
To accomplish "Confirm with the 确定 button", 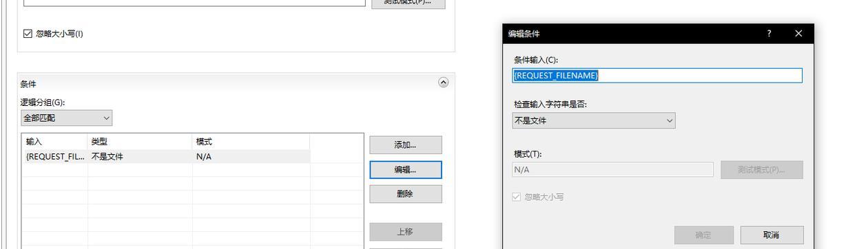I will pos(703,235).
